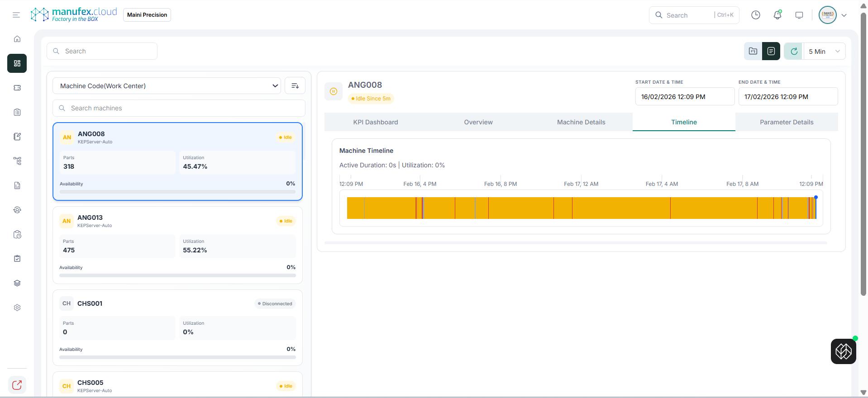Open the floating chat assistant icon

click(843, 351)
